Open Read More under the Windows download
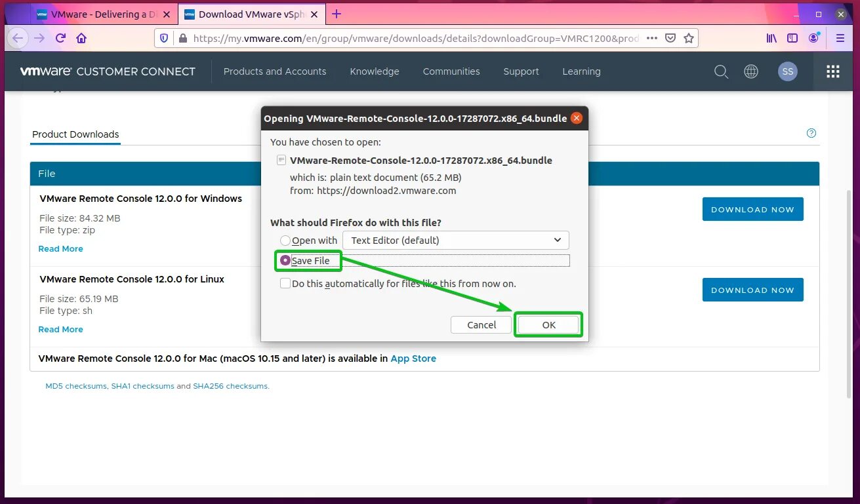Image resolution: width=860 pixels, height=504 pixels. pyautogui.click(x=61, y=249)
